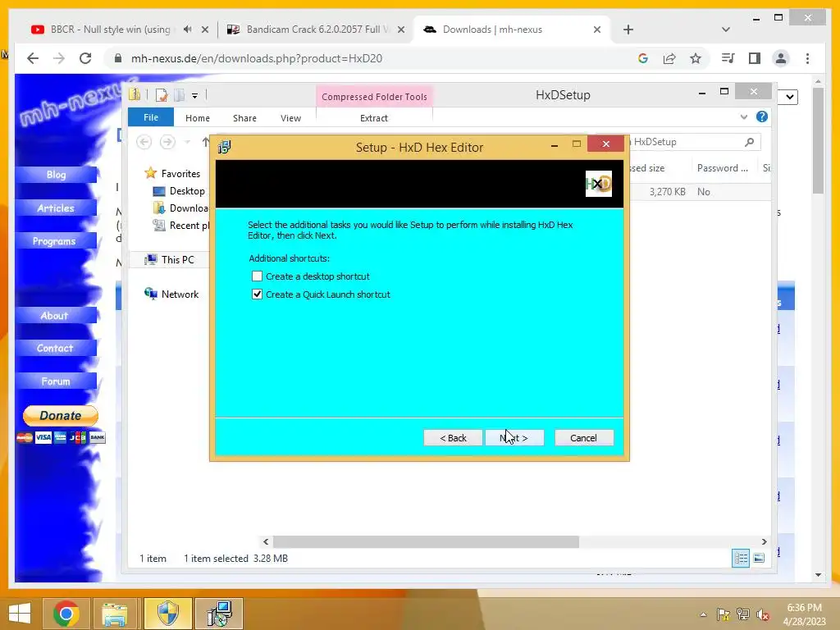The width and height of the screenshot is (840, 630).
Task: Click the horizontal scrollbar right arrow
Action: pyautogui.click(x=765, y=541)
